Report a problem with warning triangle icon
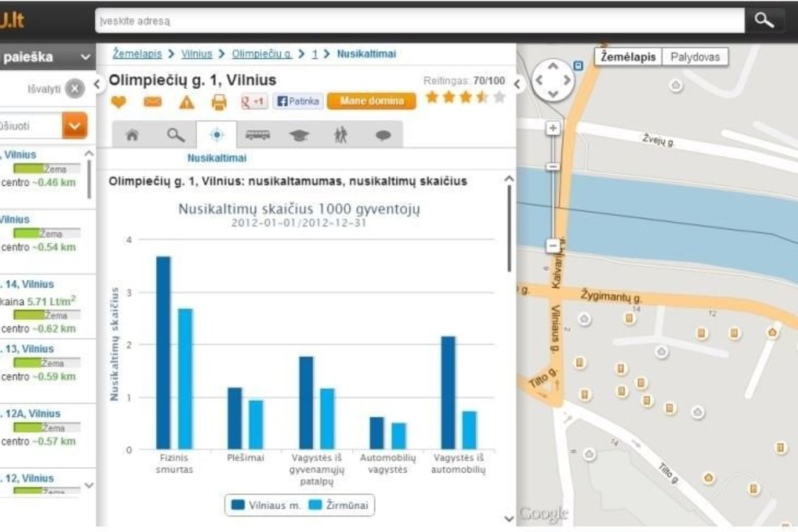This screenshot has height=532, width=798. [x=186, y=103]
